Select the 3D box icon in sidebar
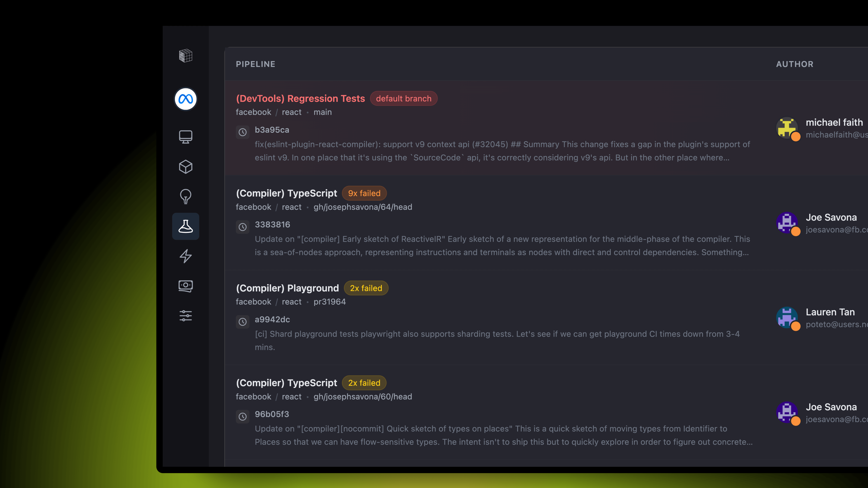This screenshot has height=488, width=868. click(185, 167)
